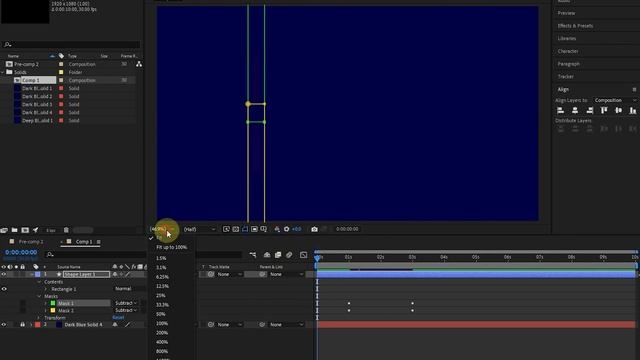Open fast previews option in viewer
Screen dimensions: 640x360
[226, 229]
